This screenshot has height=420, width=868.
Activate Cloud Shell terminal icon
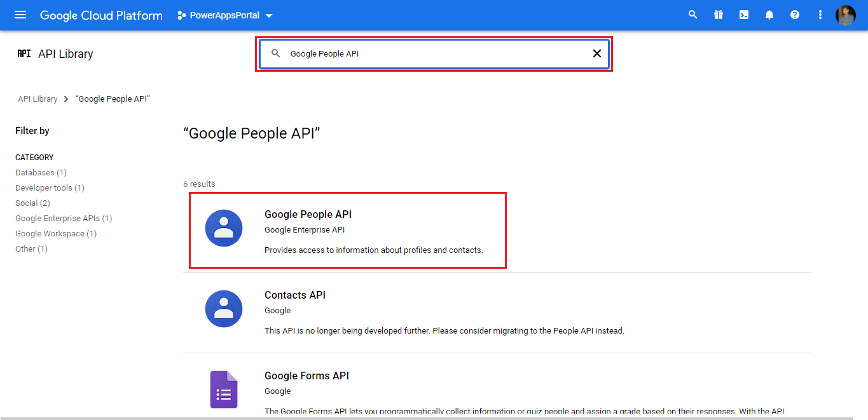[743, 15]
